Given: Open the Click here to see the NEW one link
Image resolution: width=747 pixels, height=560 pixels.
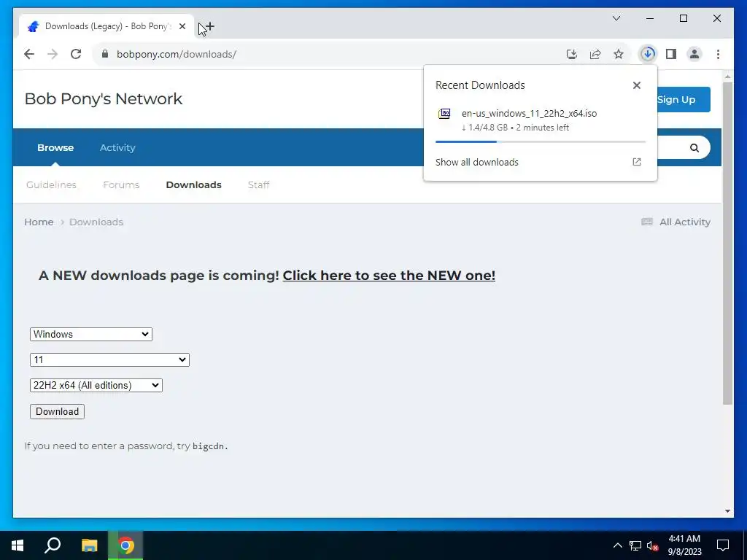Looking at the screenshot, I should coord(389,275).
